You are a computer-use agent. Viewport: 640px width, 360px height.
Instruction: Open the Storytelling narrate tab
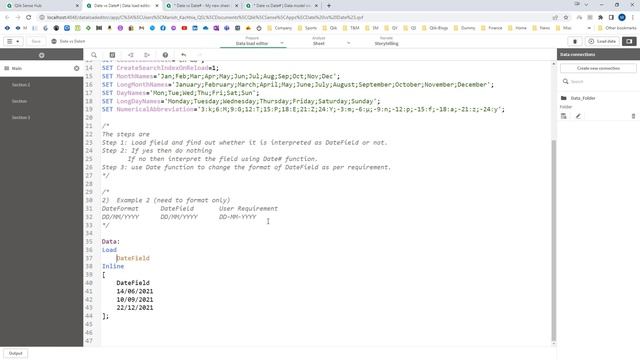coord(386,41)
